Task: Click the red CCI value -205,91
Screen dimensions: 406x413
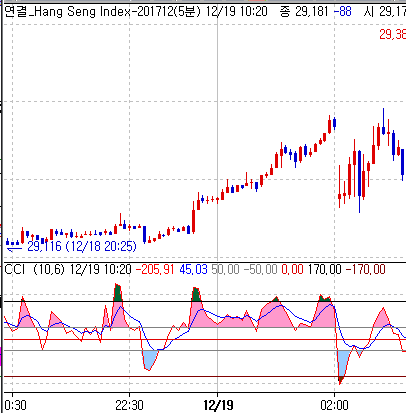Action: [x=155, y=269]
